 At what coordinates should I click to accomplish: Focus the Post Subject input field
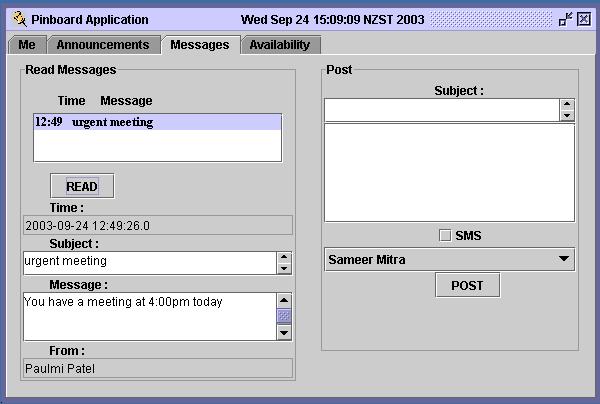[x=441, y=109]
